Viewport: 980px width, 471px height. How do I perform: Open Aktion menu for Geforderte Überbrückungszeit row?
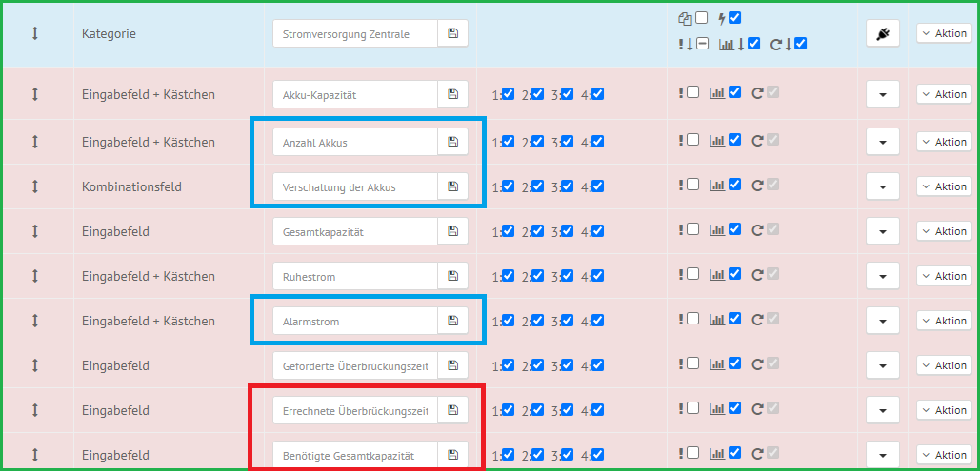(945, 365)
